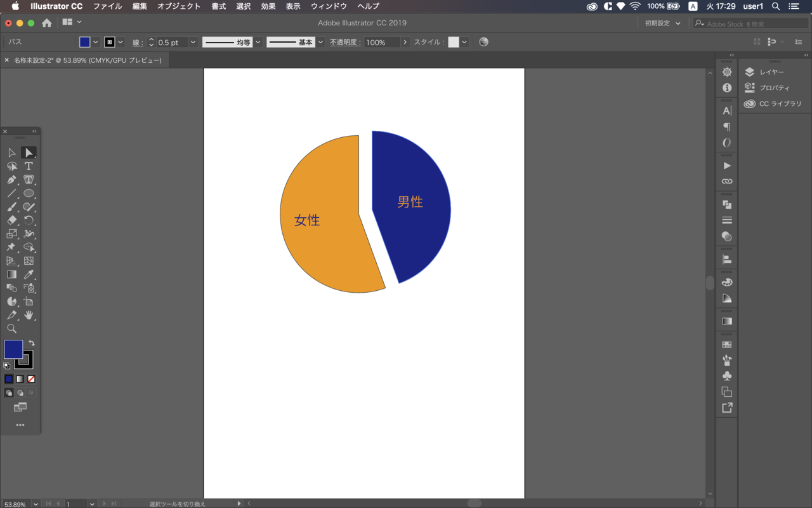
Task: Select the Eraser tool
Action: pos(11,220)
